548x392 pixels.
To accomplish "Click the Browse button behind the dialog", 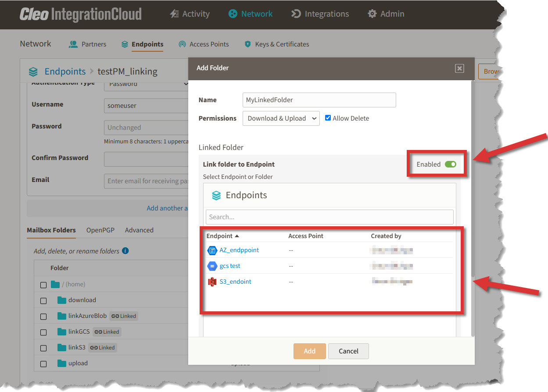I will [489, 71].
